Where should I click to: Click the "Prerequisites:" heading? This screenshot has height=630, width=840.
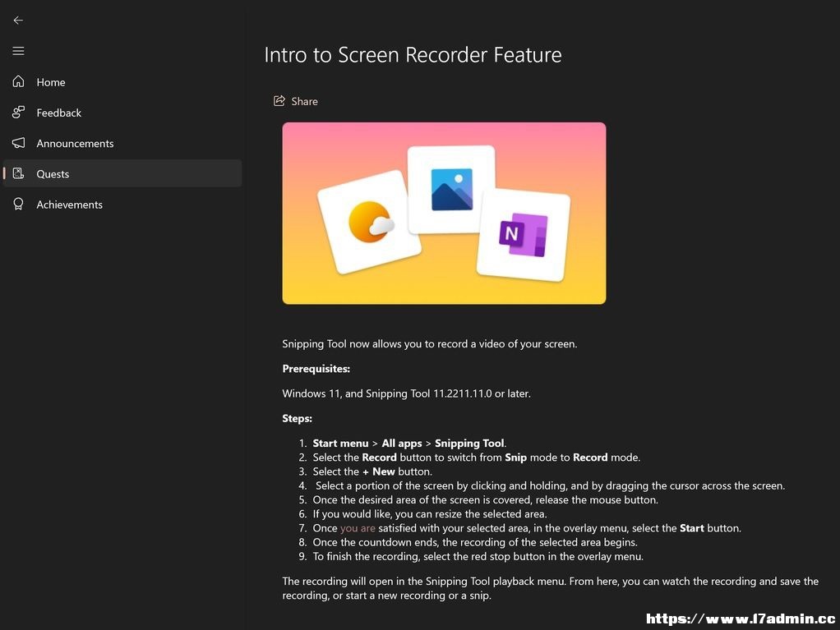coord(316,369)
